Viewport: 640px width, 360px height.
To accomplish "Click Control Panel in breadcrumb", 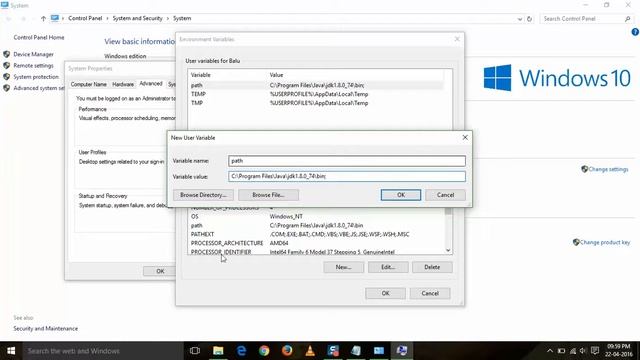I will (85, 18).
